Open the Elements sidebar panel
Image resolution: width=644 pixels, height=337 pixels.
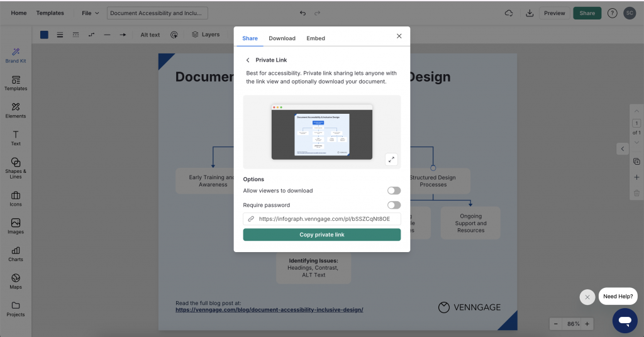(16, 111)
